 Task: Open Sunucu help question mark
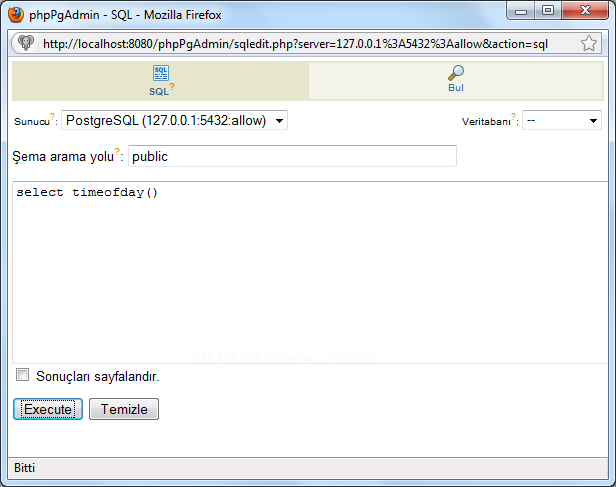[53, 116]
